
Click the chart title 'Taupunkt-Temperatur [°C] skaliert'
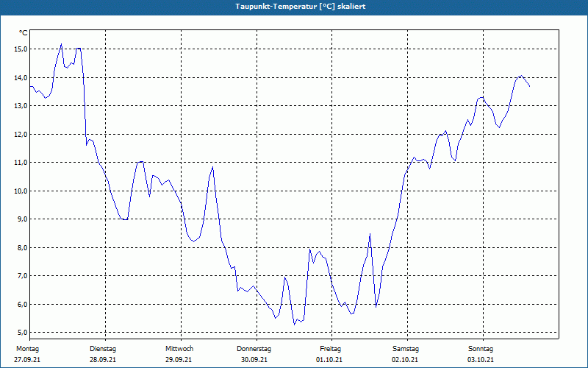[301, 7]
